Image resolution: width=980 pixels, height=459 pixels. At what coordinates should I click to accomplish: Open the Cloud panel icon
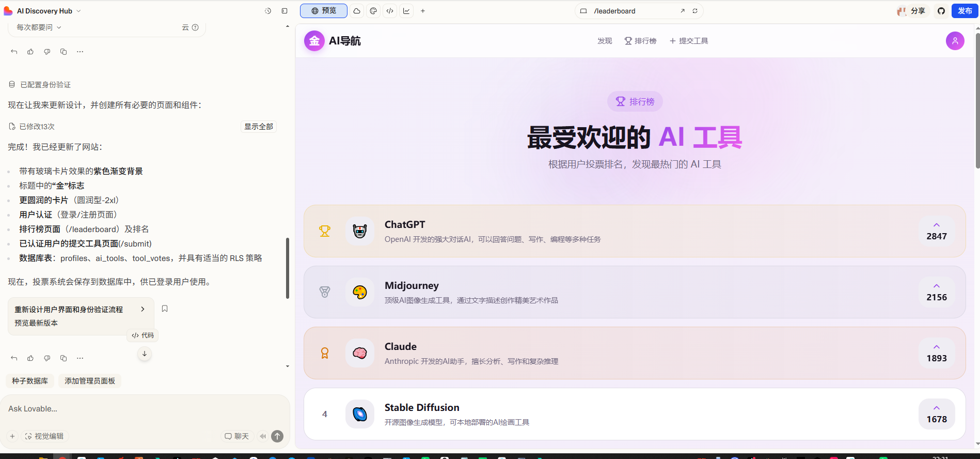357,11
